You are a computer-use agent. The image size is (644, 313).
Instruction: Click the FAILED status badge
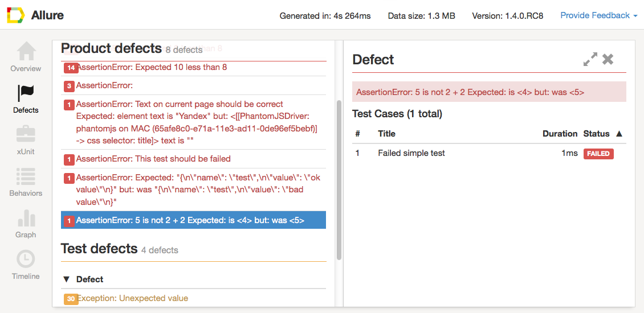(598, 154)
